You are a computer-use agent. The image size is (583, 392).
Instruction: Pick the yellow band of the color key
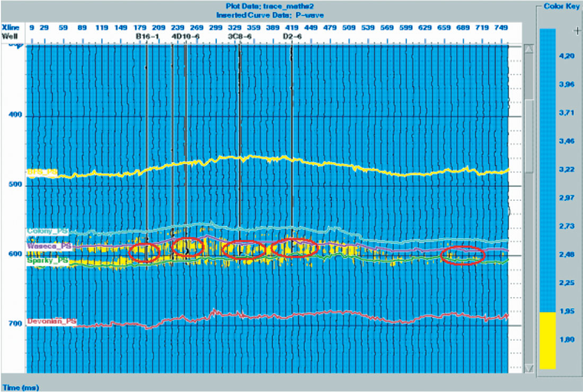[x=547, y=341]
